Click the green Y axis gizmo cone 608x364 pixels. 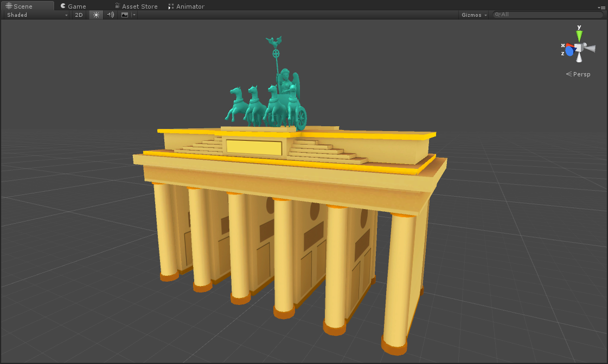coord(579,36)
